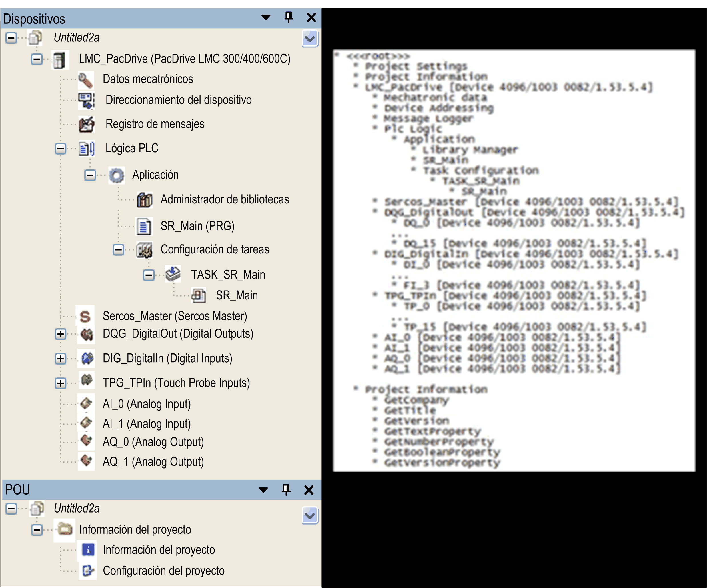This screenshot has height=588, width=707.
Task: Expand the TPG_TPIn Touch Probe Inputs node
Action: click(60, 383)
